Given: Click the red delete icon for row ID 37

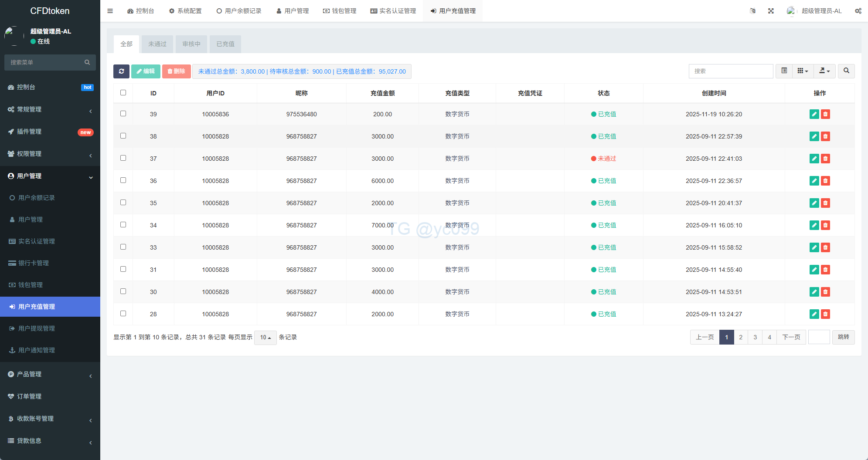Looking at the screenshot, I should pyautogui.click(x=825, y=159).
